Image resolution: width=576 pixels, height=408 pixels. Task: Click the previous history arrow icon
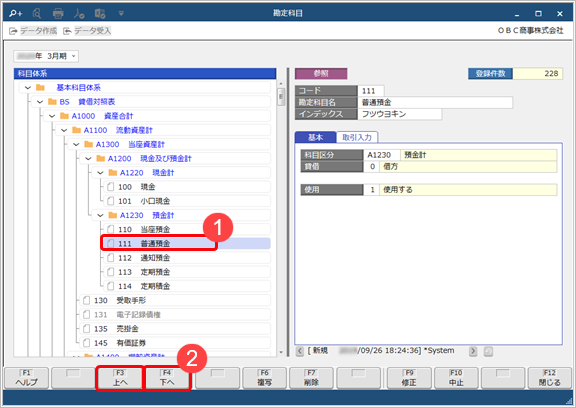click(x=300, y=351)
